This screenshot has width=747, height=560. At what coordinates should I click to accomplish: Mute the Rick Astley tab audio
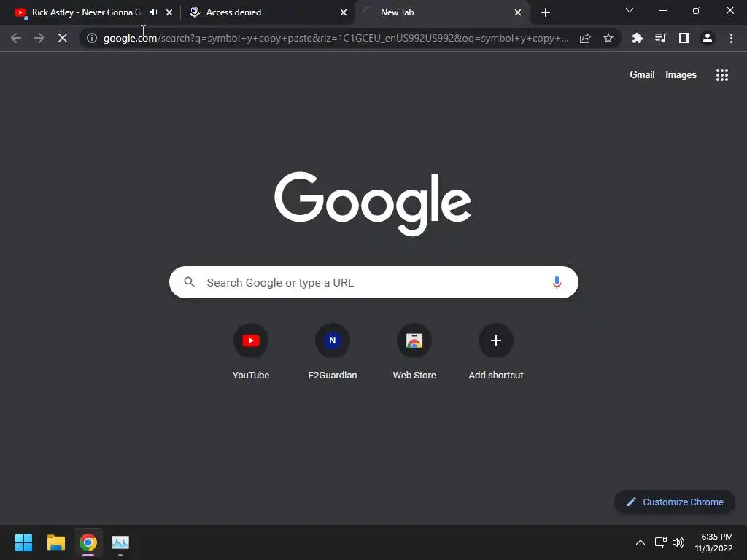pyautogui.click(x=153, y=12)
